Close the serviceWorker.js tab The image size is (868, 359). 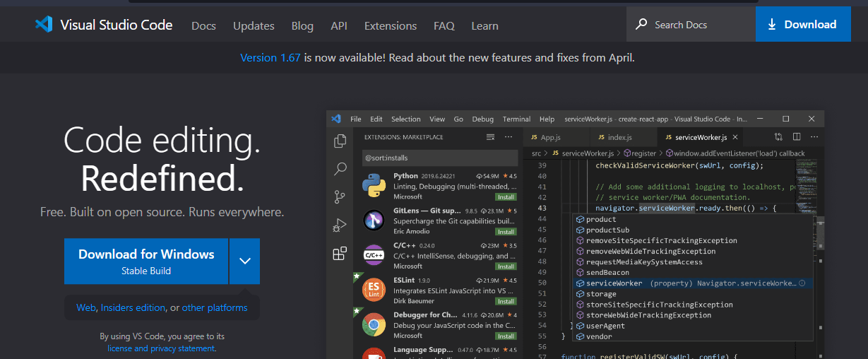735,137
